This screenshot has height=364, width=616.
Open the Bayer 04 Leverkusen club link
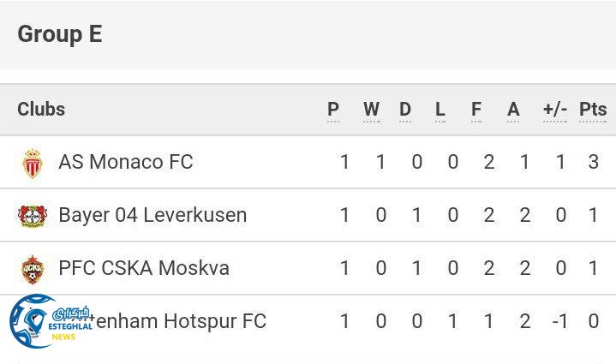[x=153, y=215]
